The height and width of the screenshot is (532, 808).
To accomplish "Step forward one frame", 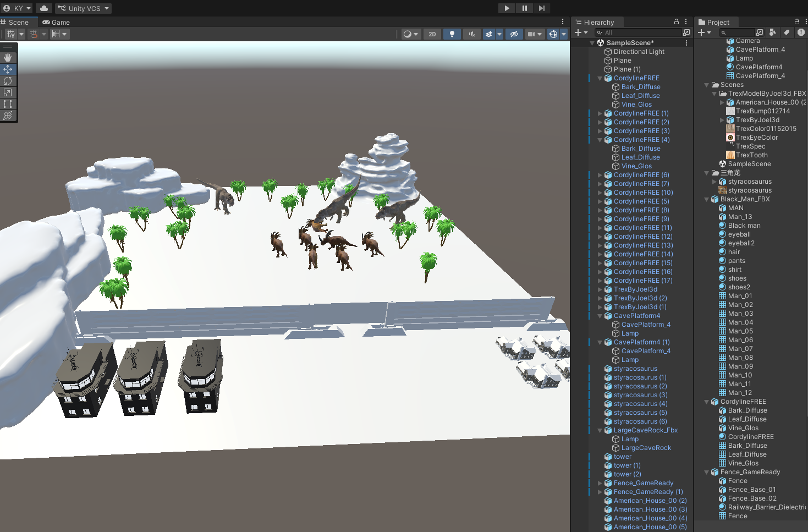I will point(542,8).
